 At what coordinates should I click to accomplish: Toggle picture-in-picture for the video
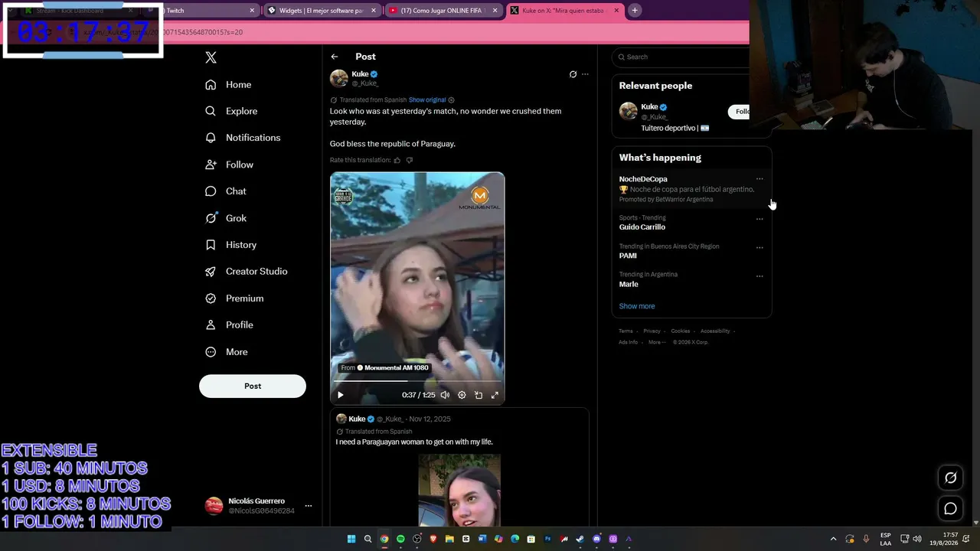479,395
